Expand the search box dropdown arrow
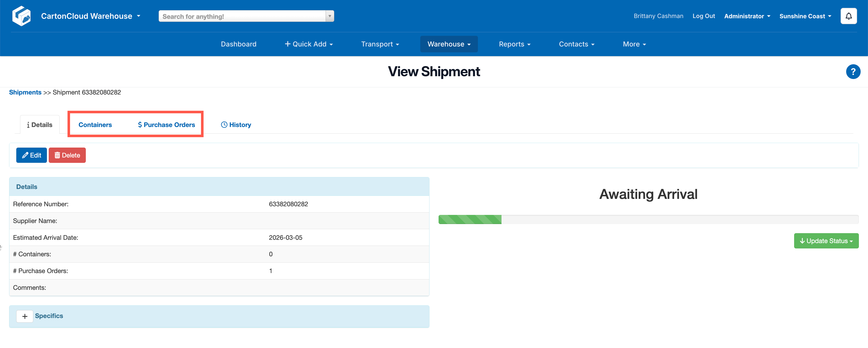This screenshot has height=348, width=868. (x=329, y=16)
